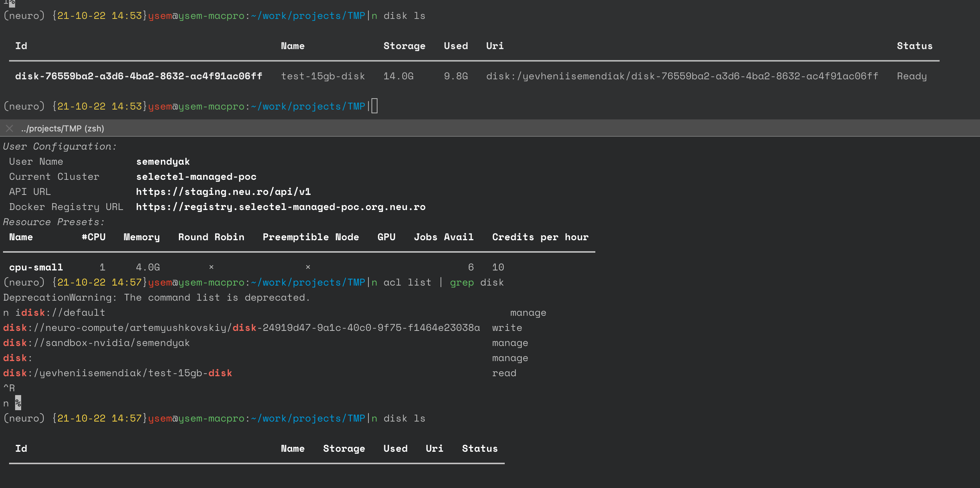This screenshot has height=488, width=980.
Task: Click the Preemptible Node × mark
Action: coord(308,267)
